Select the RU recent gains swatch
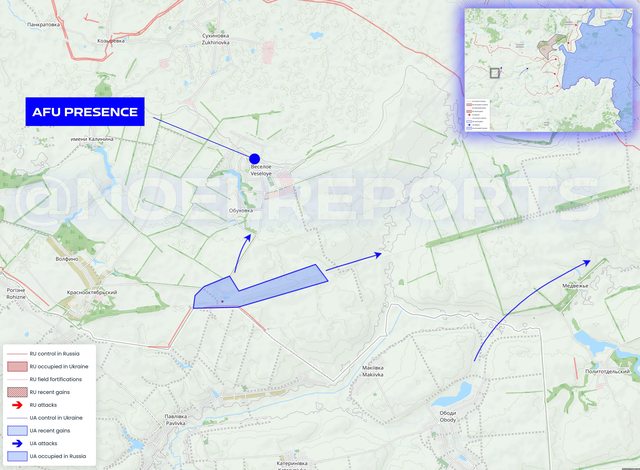640x470 pixels. coord(17,392)
